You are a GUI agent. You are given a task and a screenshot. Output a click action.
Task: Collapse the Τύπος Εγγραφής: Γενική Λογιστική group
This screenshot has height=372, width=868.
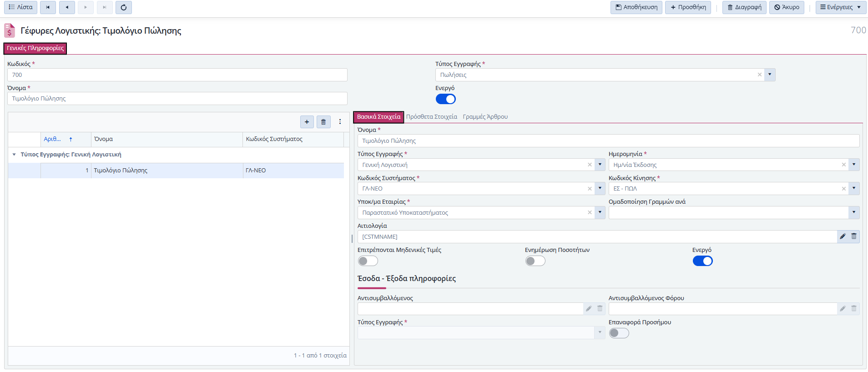pyautogui.click(x=14, y=155)
